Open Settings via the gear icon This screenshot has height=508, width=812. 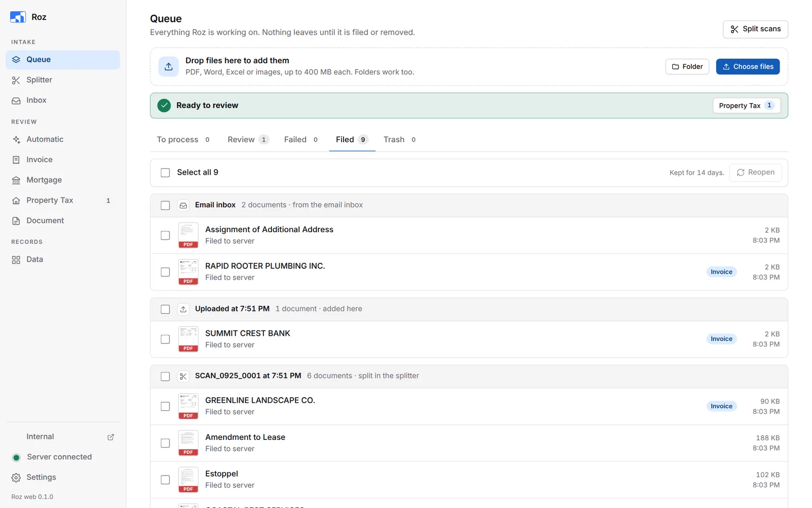16,478
